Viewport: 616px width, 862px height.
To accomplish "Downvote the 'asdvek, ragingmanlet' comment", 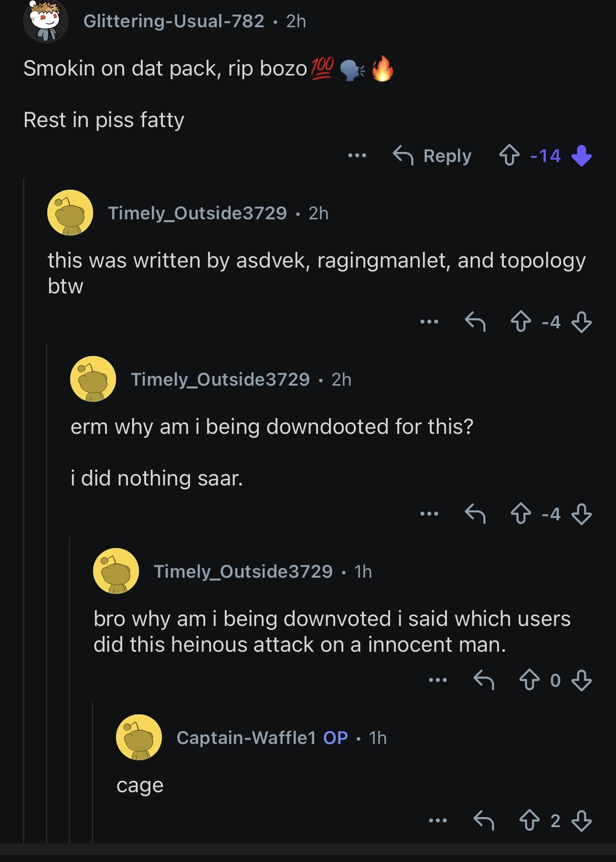I will click(581, 322).
